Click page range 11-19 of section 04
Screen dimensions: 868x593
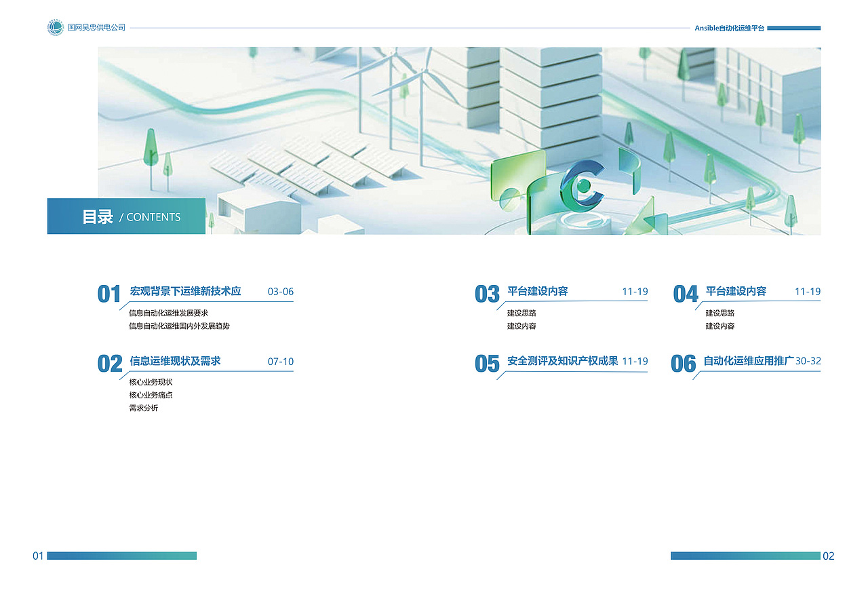(808, 292)
